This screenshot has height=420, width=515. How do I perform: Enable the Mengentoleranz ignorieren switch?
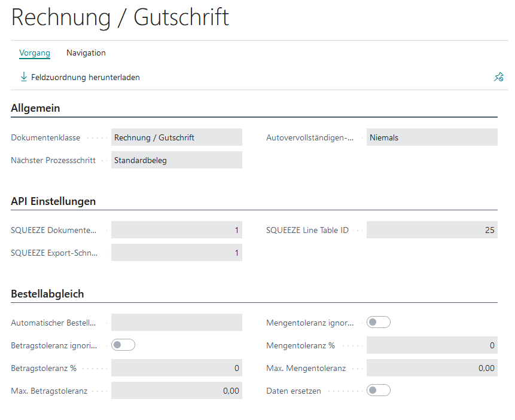[x=378, y=323]
